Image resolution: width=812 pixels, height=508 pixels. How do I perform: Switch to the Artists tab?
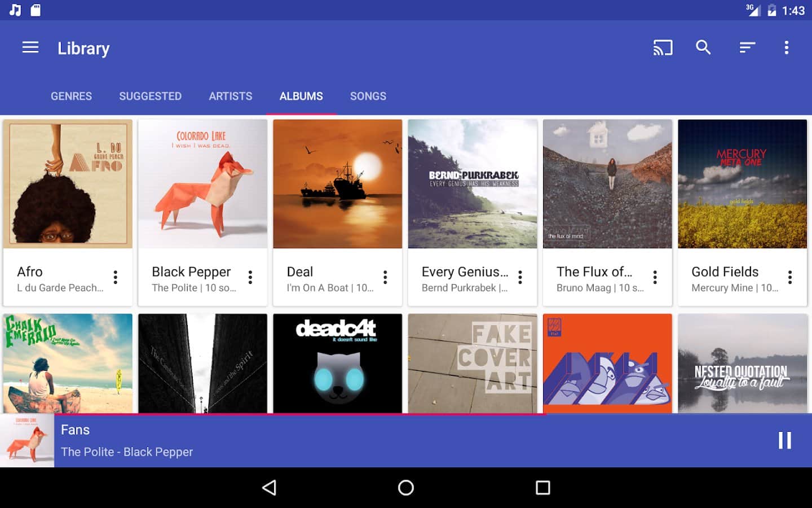coord(230,96)
